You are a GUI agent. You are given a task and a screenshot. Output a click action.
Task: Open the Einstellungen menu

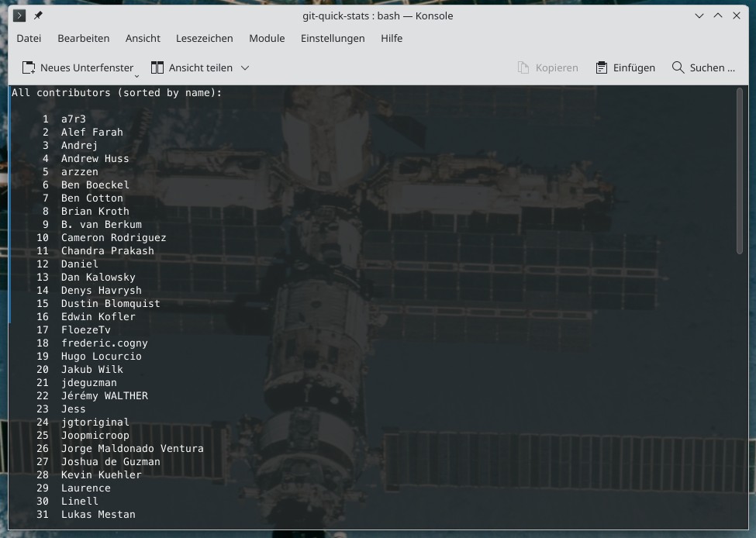pos(333,38)
